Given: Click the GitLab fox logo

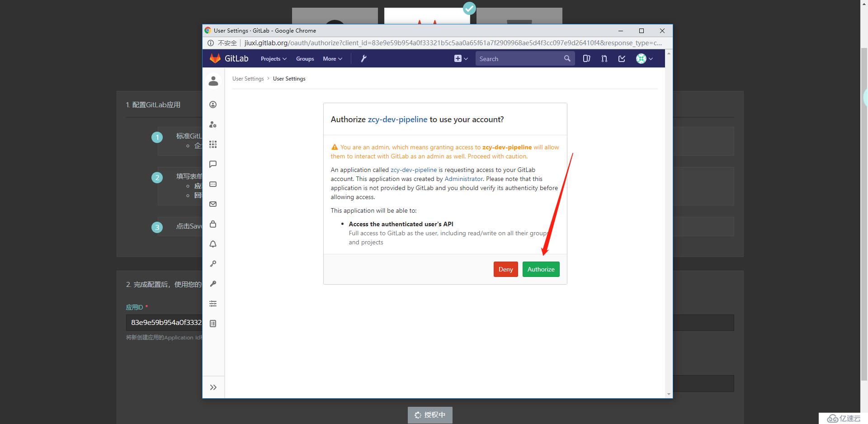Looking at the screenshot, I should point(215,58).
